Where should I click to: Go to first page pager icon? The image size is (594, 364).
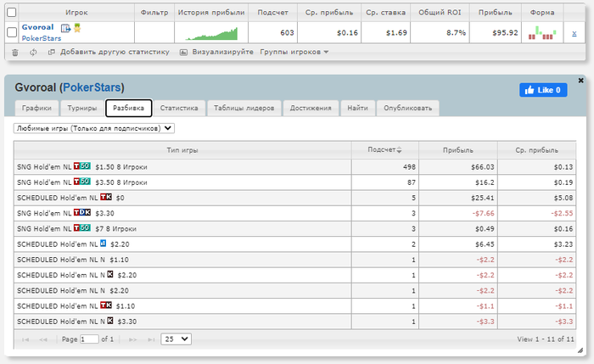click(x=25, y=339)
